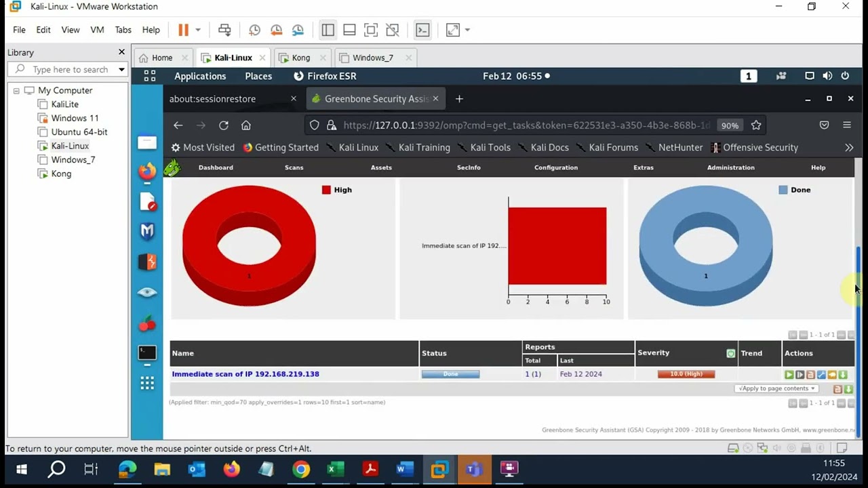Open the Firefox hamburger menu
This screenshot has height=488, width=868.
pos(847,125)
